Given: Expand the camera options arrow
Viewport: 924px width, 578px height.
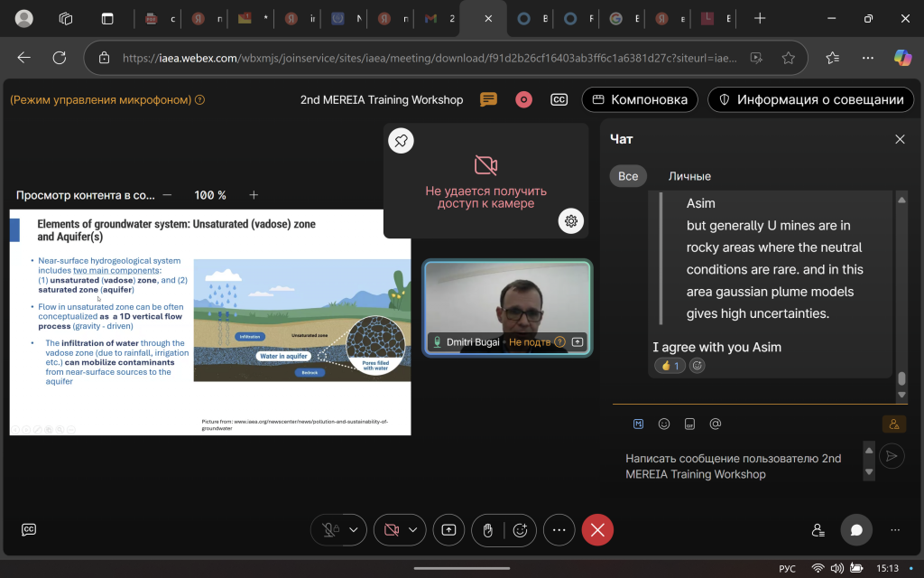Looking at the screenshot, I should pos(414,530).
